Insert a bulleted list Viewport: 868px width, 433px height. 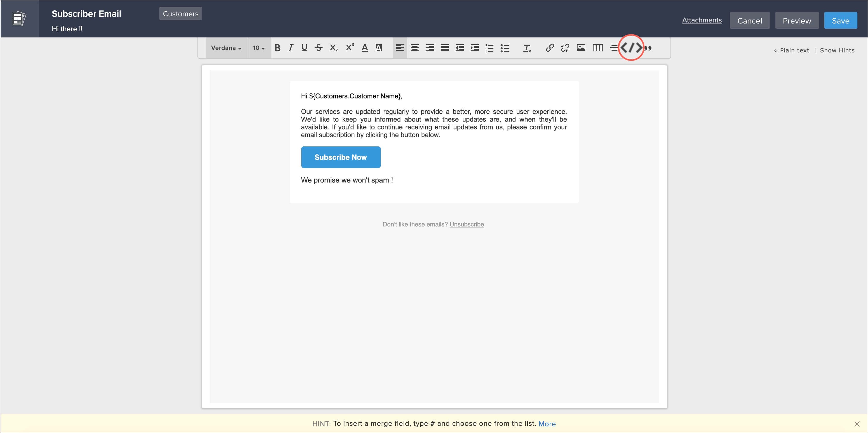pos(504,48)
